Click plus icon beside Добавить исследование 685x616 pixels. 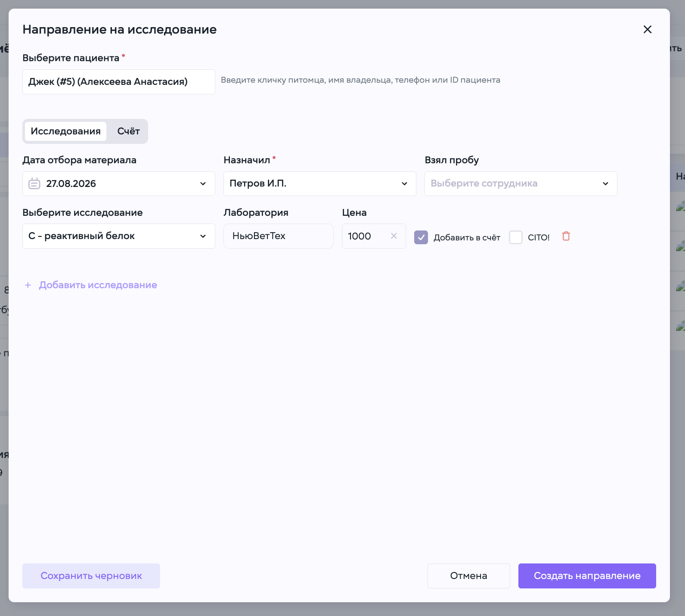click(x=28, y=285)
